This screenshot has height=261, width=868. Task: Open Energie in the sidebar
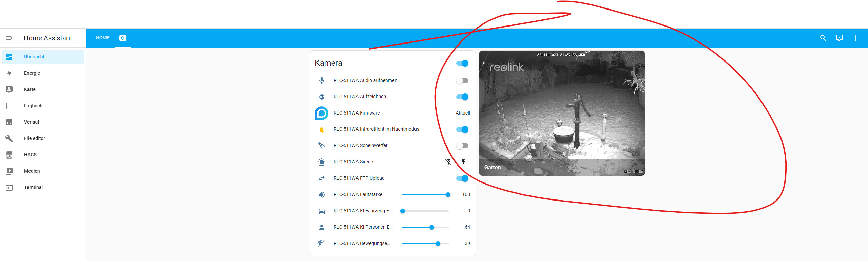[32, 73]
